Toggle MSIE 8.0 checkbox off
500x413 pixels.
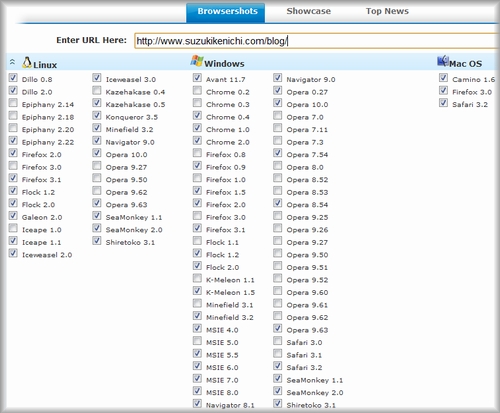[x=197, y=391]
